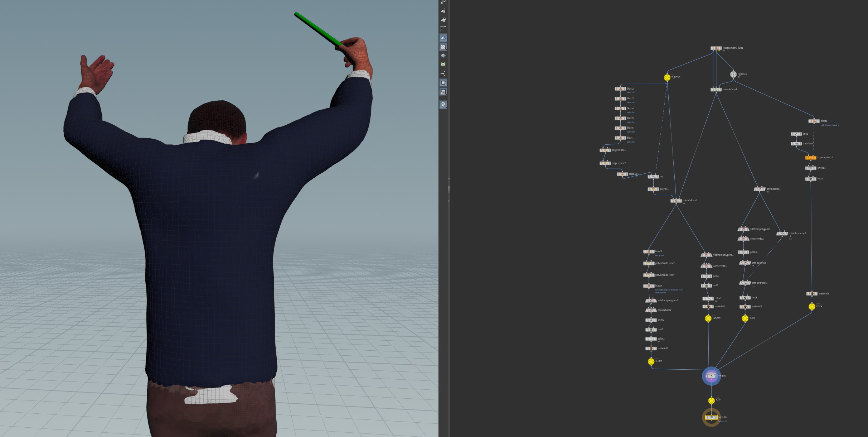Expand the background image button's dropdown arrow

446,95
